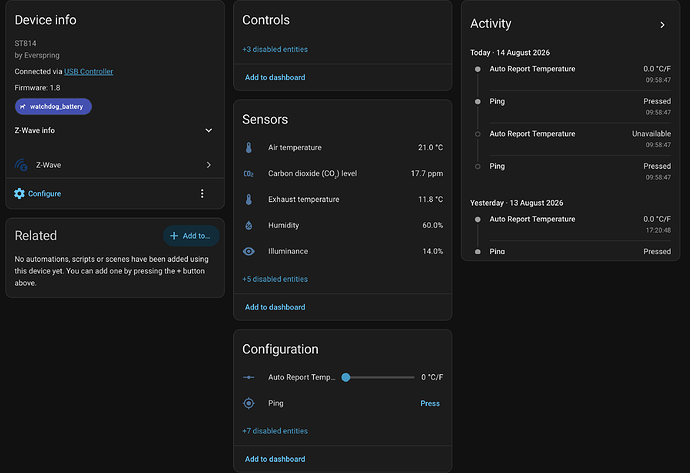Show the +5 disabled entities in Sensors
This screenshot has width=690, height=473.
[x=275, y=279]
